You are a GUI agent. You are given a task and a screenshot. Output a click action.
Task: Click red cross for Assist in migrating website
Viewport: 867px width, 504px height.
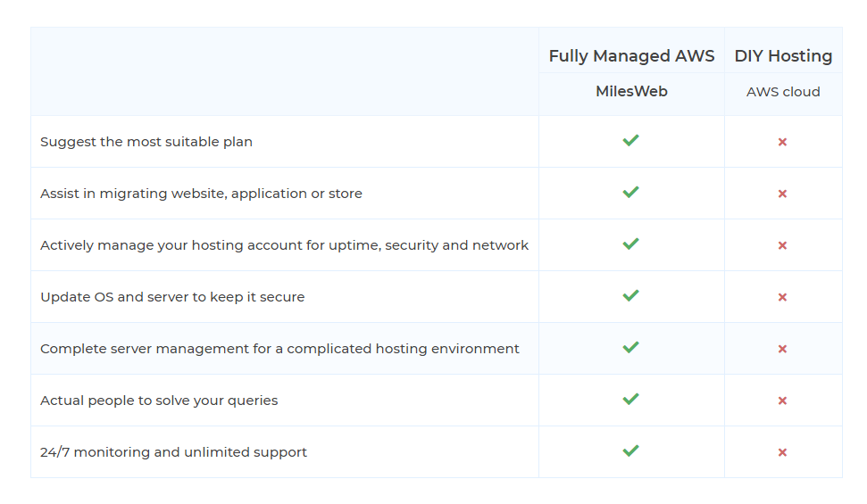pyautogui.click(x=782, y=194)
